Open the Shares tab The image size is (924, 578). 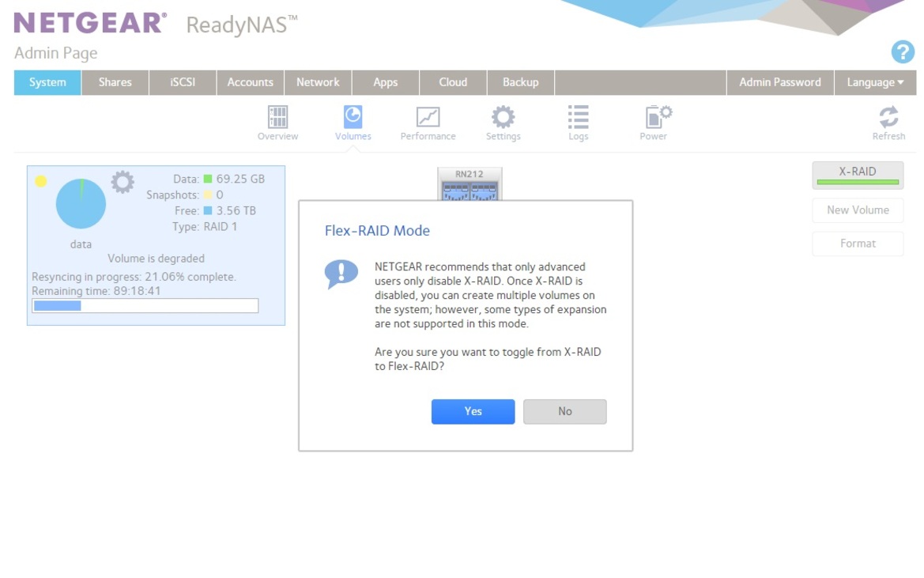click(115, 82)
